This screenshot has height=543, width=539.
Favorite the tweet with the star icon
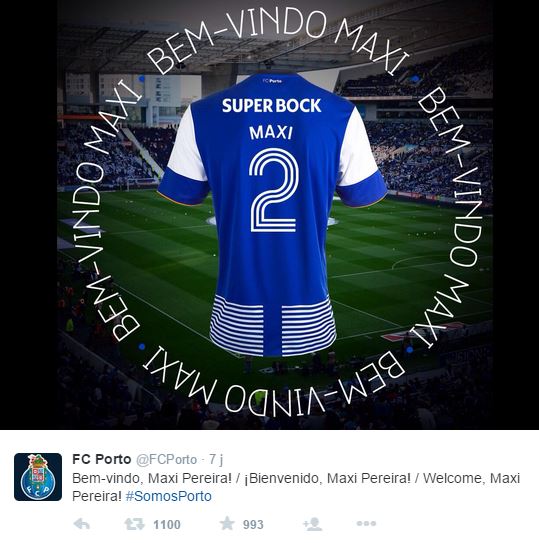(227, 523)
